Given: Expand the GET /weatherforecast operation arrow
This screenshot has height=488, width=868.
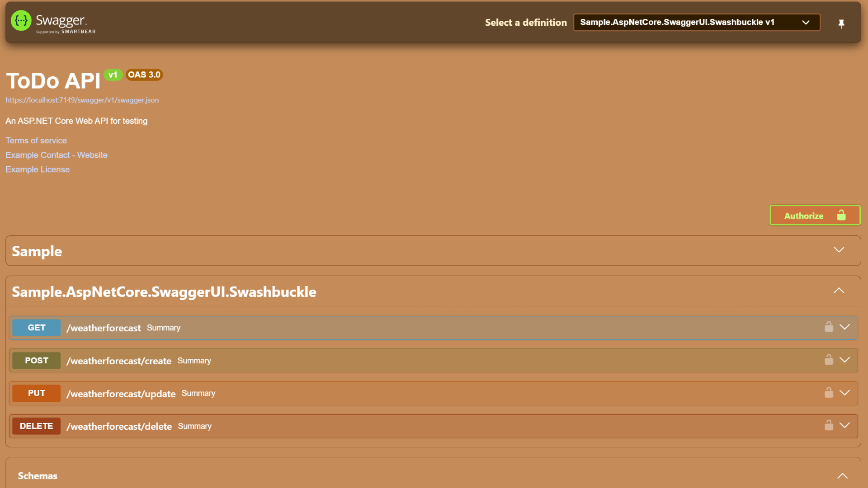Looking at the screenshot, I should point(844,327).
